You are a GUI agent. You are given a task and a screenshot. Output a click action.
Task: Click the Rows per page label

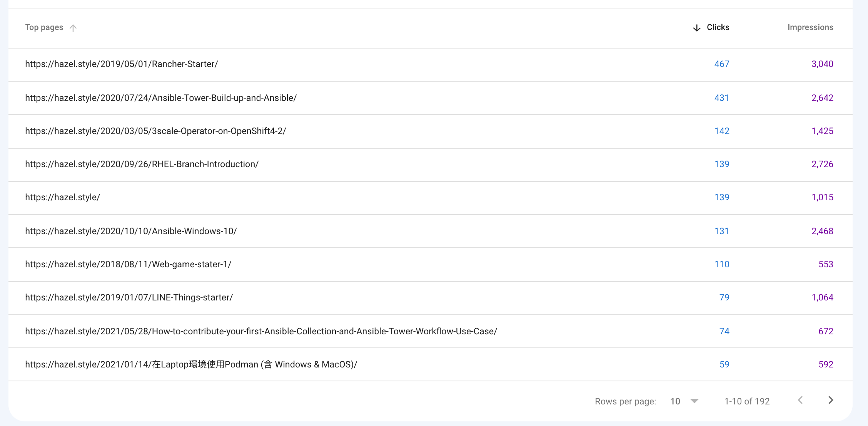coord(625,401)
